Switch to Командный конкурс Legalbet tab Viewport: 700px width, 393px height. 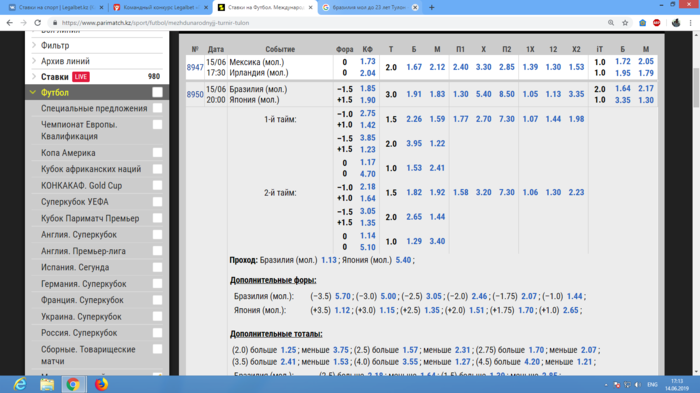(x=160, y=8)
